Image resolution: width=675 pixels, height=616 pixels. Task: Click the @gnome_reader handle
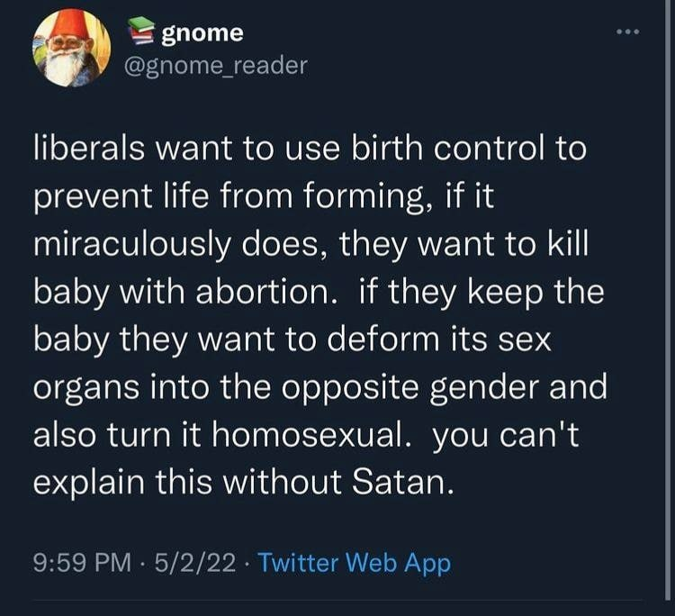(x=220, y=65)
